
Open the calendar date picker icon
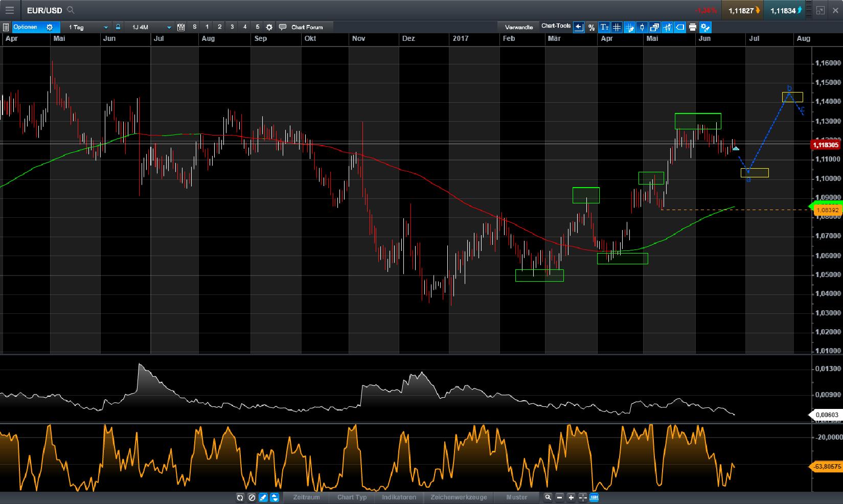[180, 27]
